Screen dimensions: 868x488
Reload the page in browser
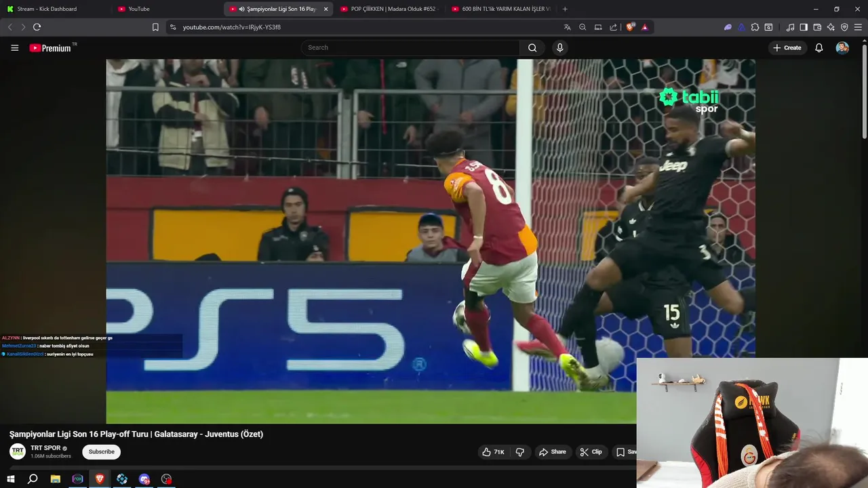point(37,27)
